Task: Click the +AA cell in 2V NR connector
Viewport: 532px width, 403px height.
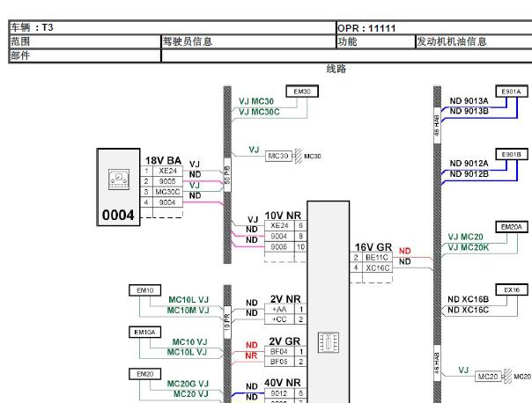Action: [279, 309]
